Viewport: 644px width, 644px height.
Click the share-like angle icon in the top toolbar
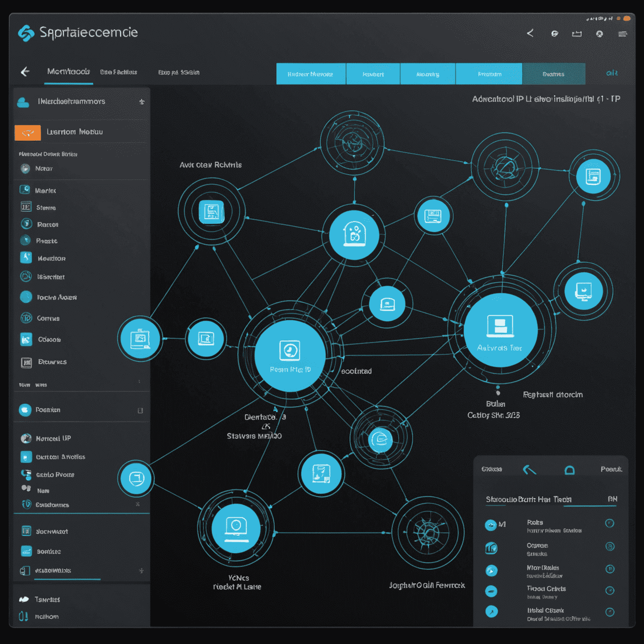tap(530, 33)
